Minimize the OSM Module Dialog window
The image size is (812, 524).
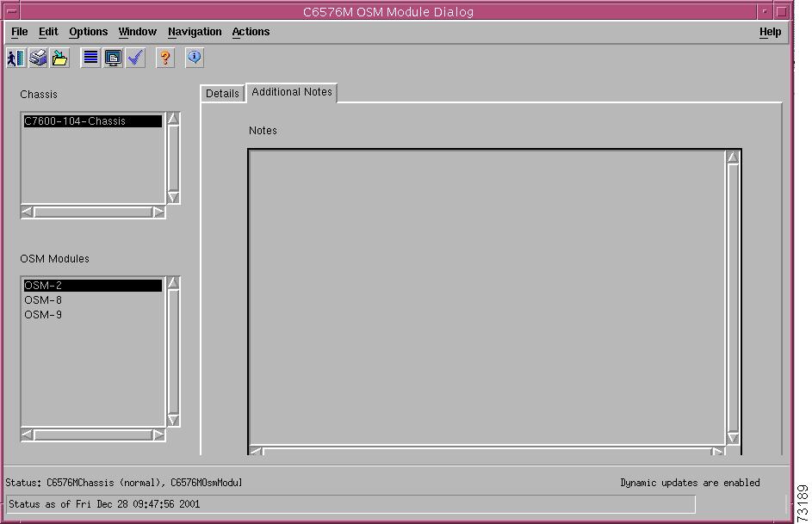765,11
